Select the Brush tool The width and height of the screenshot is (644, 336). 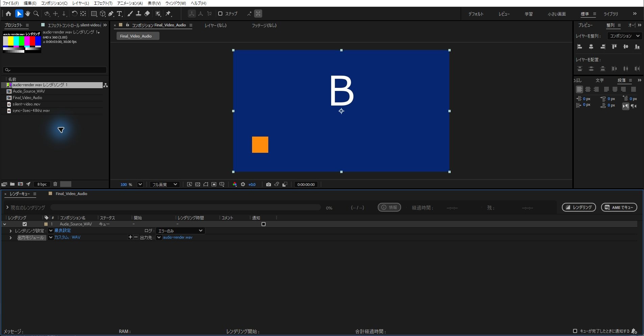pyautogui.click(x=130, y=14)
